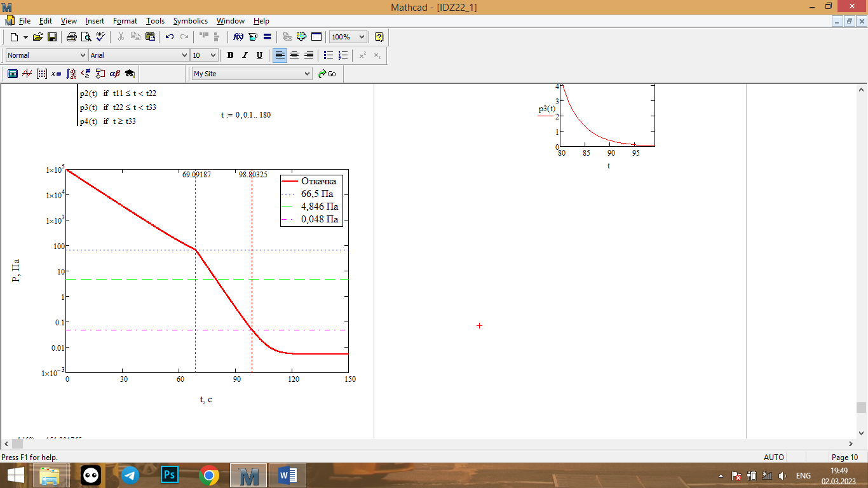The height and width of the screenshot is (488, 868).
Task: Open the Insert menu
Action: [95, 21]
